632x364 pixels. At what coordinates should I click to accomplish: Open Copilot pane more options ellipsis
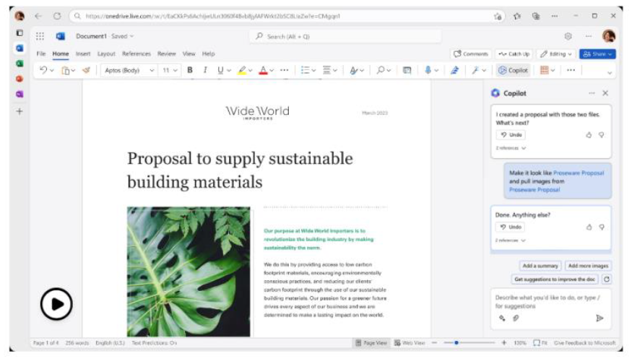pyautogui.click(x=592, y=93)
